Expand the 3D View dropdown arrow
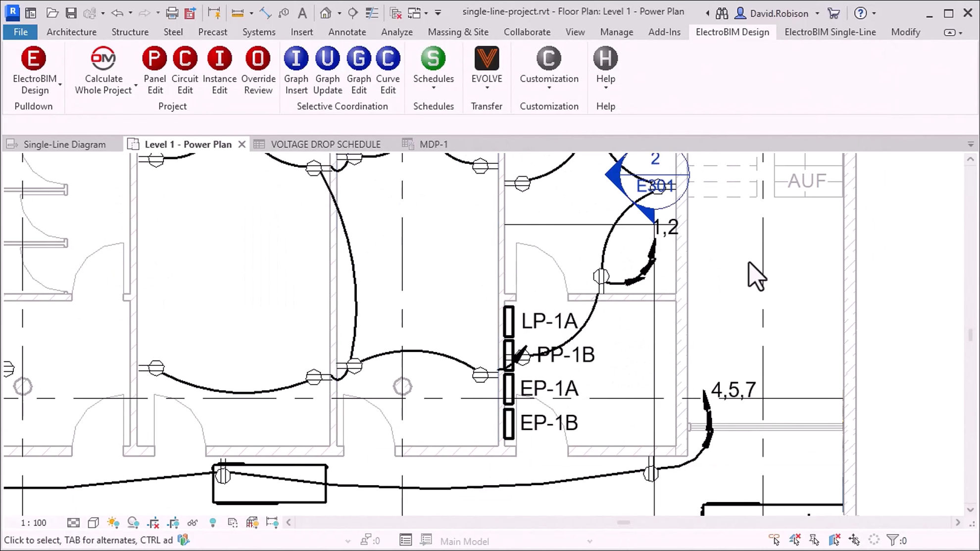 point(339,13)
